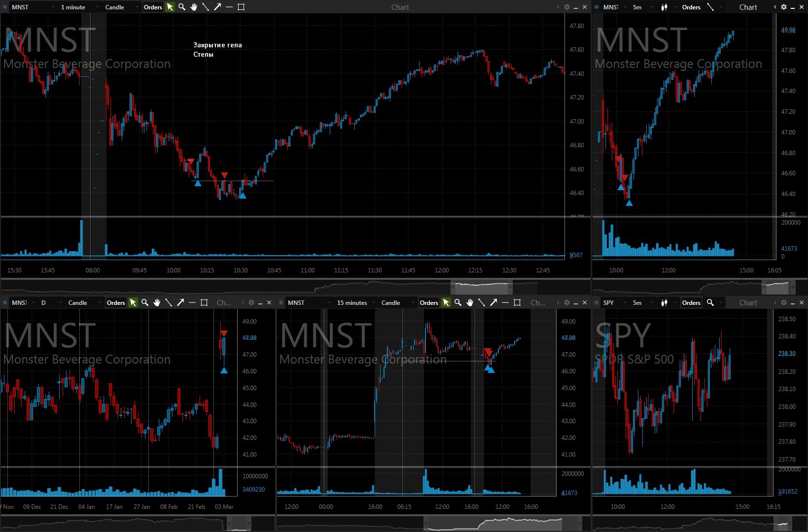Click the Orders button in the top-right 5m chart
This screenshot has width=808, height=532.
tap(691, 7)
